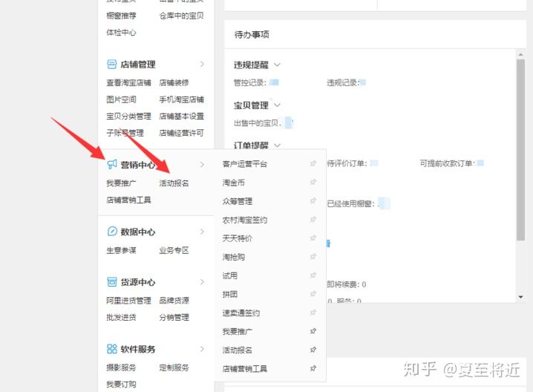Open 仓库中的宝贝 link
The height and width of the screenshot is (392, 533).
click(x=182, y=16)
